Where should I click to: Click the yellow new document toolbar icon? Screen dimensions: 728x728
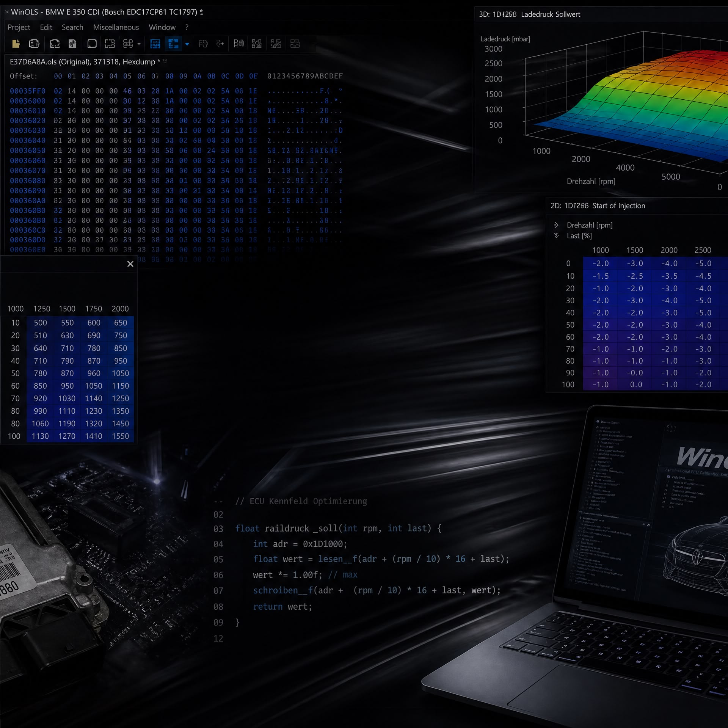tap(16, 44)
